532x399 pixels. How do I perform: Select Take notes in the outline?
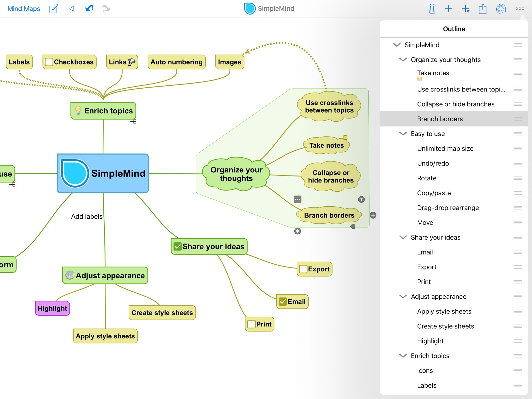tap(454, 74)
